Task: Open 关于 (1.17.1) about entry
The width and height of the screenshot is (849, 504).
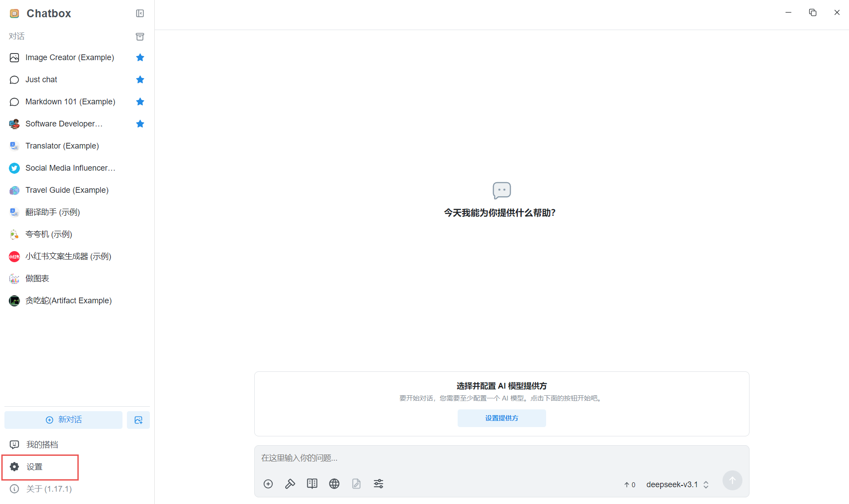Action: 49,489
